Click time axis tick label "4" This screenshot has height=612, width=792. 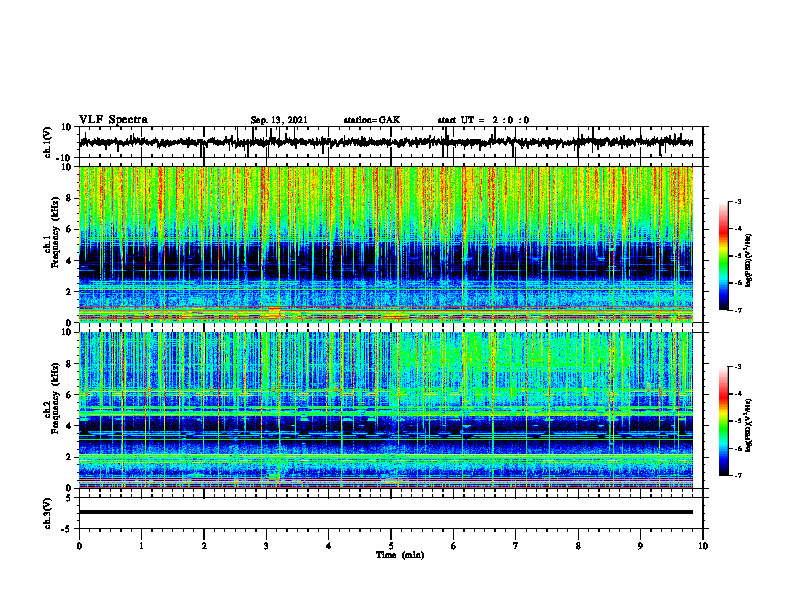click(x=329, y=546)
